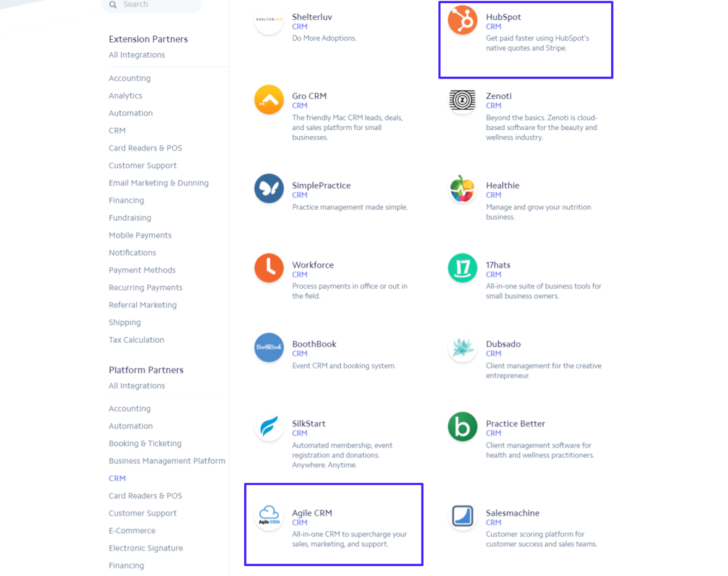The height and width of the screenshot is (576, 728).
Task: Select All Integrations under Extension Partners
Action: [x=137, y=55]
